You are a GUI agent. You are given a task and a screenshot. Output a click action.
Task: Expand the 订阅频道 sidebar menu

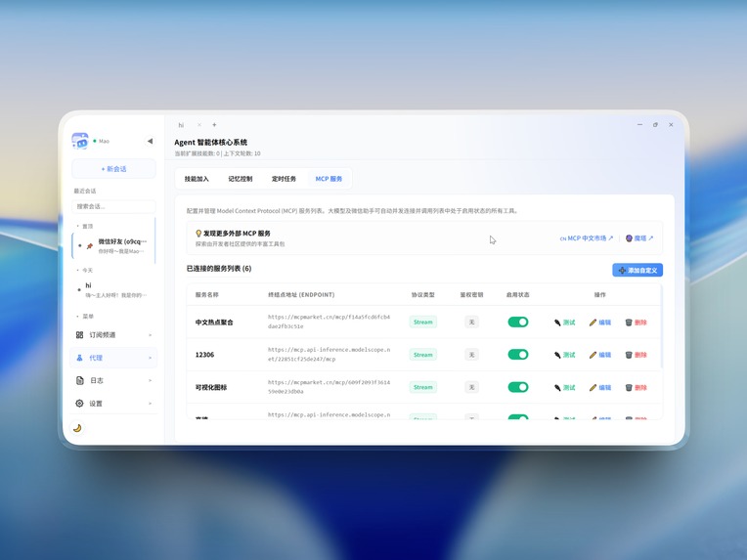point(113,335)
